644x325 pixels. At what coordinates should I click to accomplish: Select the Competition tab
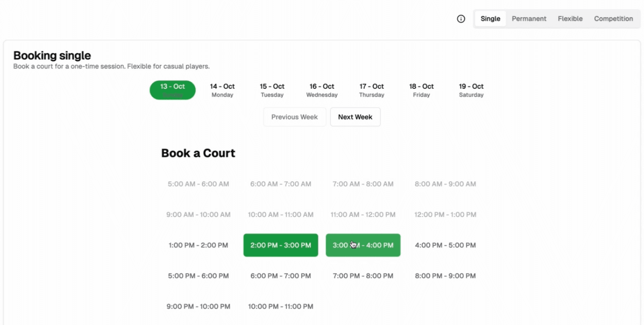(x=613, y=19)
